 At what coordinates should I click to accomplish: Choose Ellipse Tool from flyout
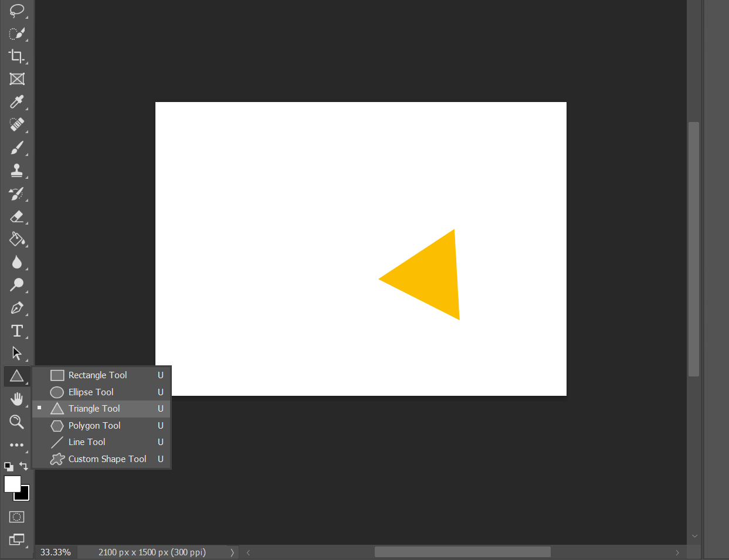pyautogui.click(x=101, y=392)
